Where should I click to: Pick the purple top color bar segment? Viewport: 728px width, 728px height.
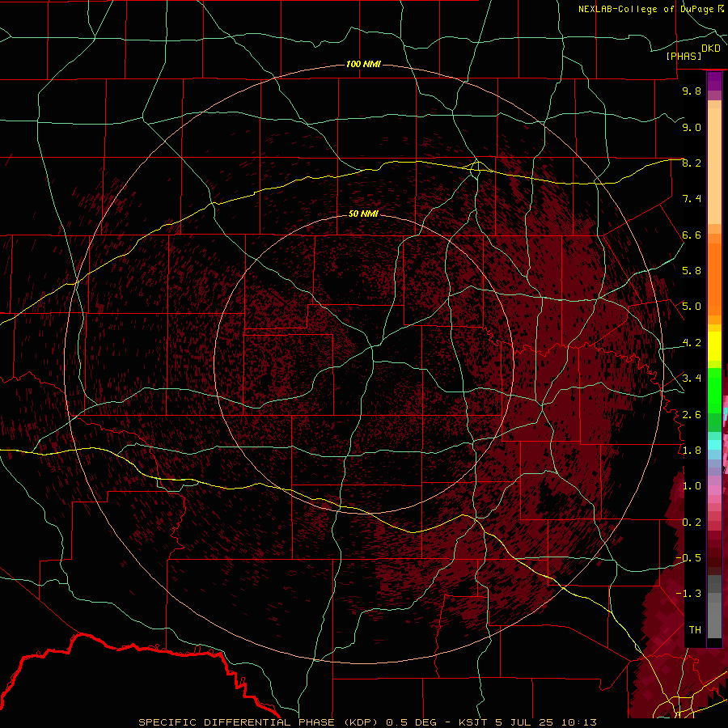tap(714, 81)
